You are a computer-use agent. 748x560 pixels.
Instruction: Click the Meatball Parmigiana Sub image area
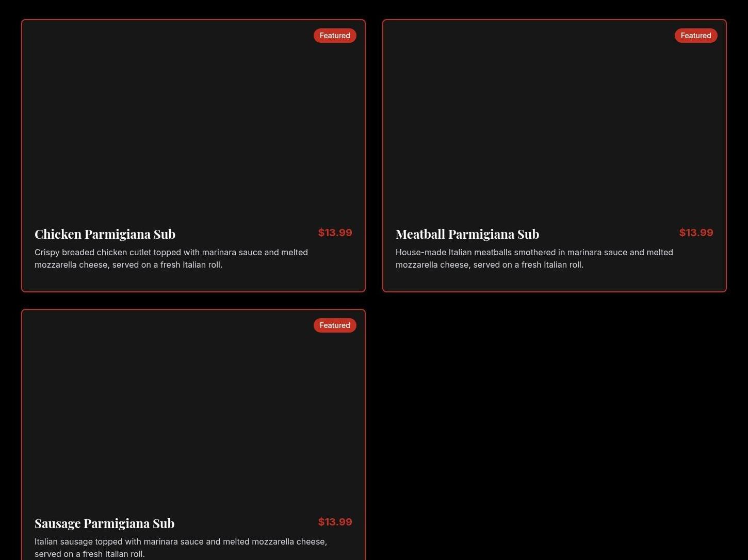[x=555, y=118]
